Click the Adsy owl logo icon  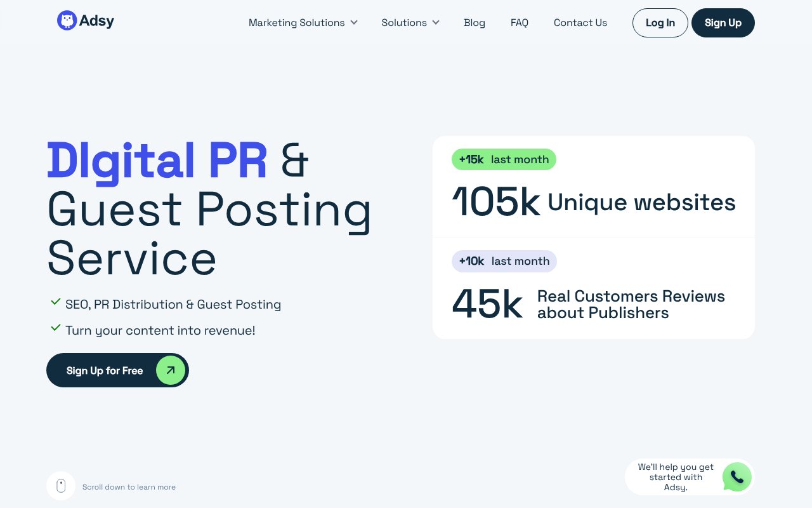(x=67, y=21)
